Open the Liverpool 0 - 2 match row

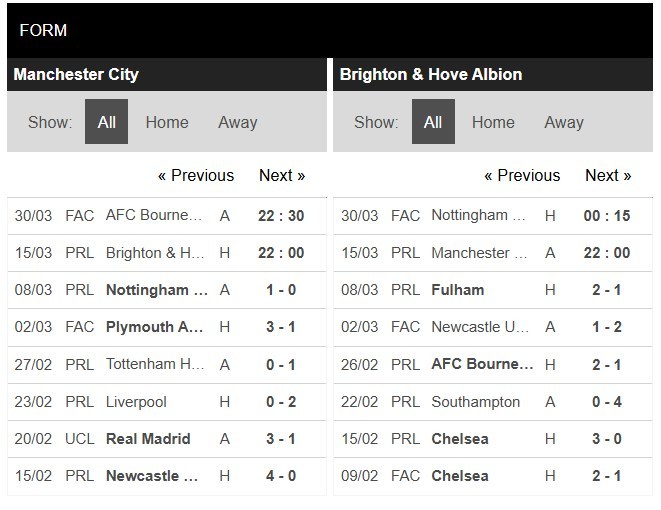point(167,402)
